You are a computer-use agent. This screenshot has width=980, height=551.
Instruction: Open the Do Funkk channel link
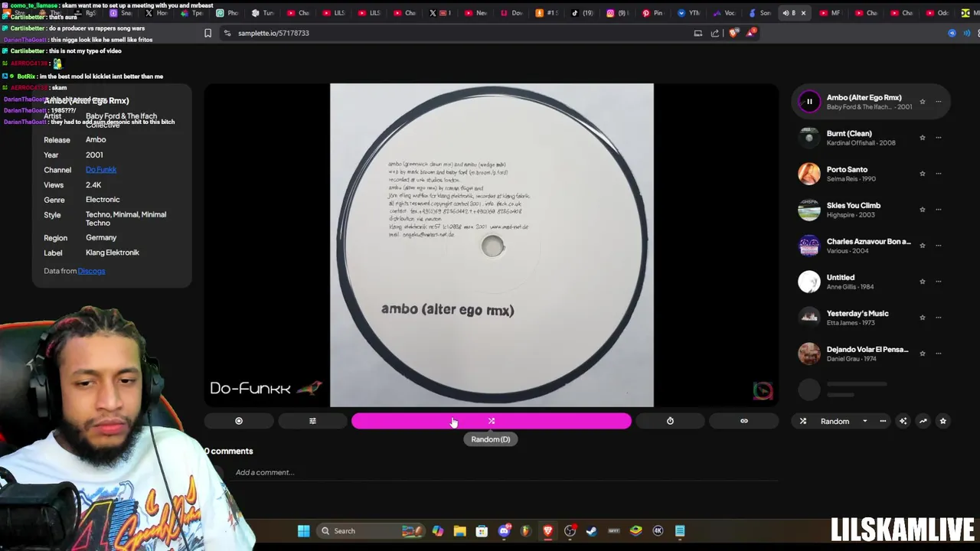click(x=101, y=170)
